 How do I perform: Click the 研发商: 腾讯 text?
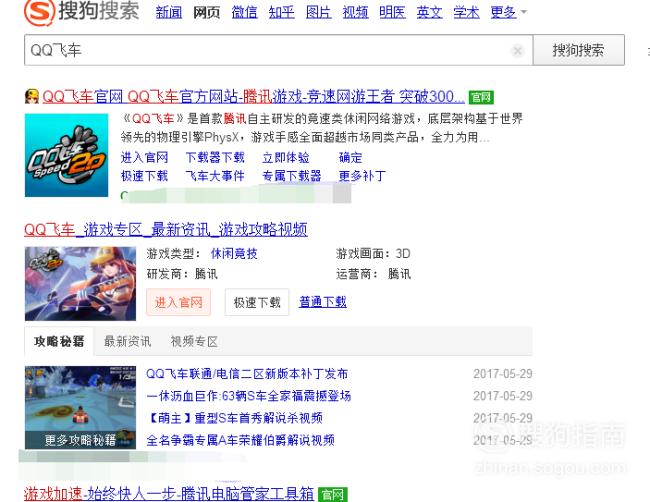point(182,274)
